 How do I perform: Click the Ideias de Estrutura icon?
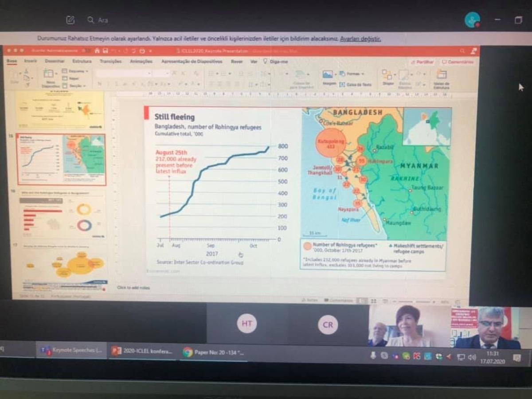[442, 74]
